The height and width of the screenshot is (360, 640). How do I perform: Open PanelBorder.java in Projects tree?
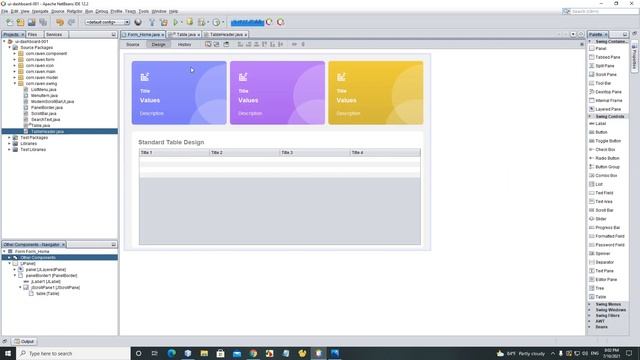tap(47, 107)
